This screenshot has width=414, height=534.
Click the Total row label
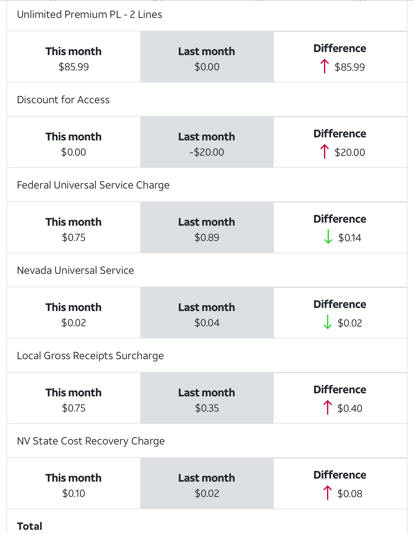click(30, 526)
